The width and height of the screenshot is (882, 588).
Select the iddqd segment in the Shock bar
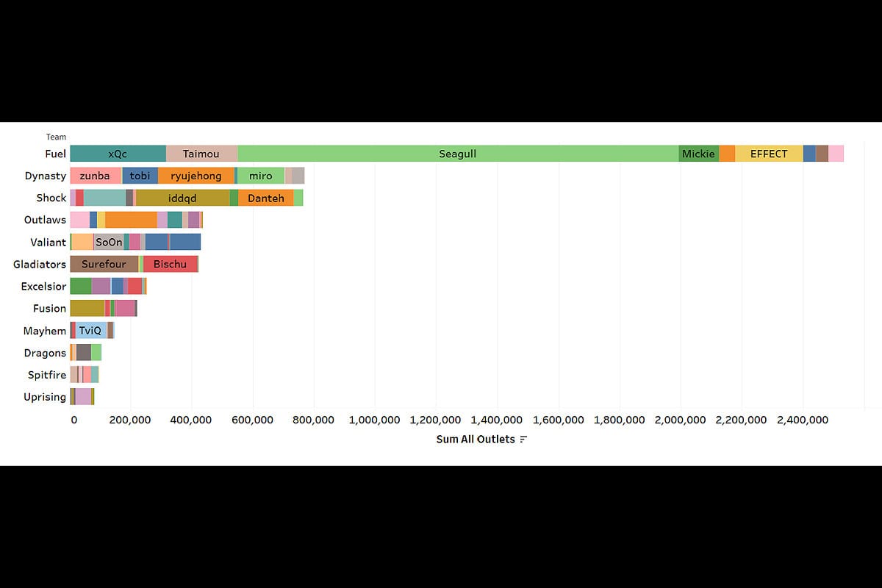coord(183,198)
